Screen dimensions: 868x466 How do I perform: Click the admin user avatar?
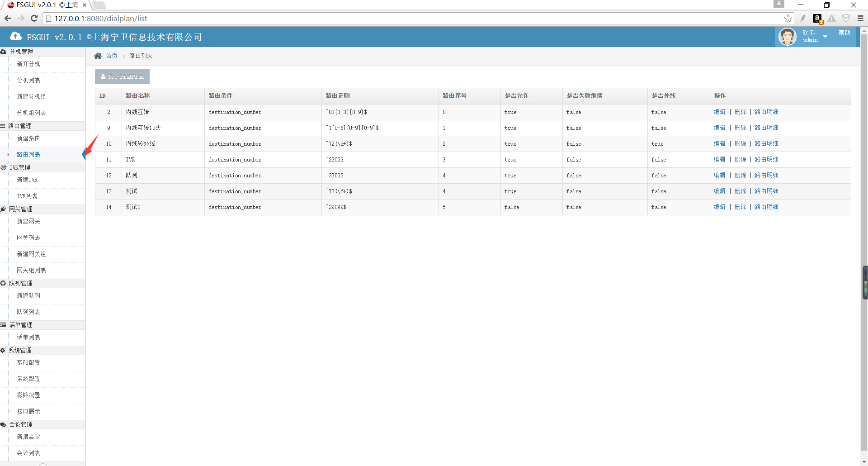coord(787,37)
